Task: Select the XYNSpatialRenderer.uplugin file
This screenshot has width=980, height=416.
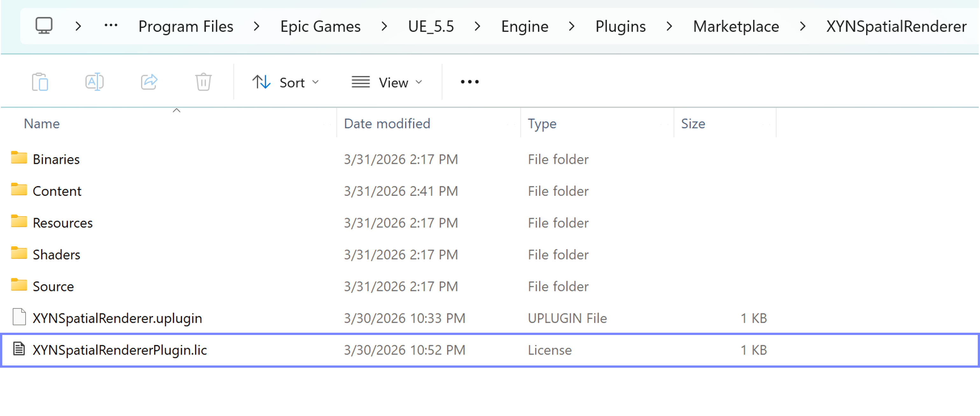Action: [117, 318]
